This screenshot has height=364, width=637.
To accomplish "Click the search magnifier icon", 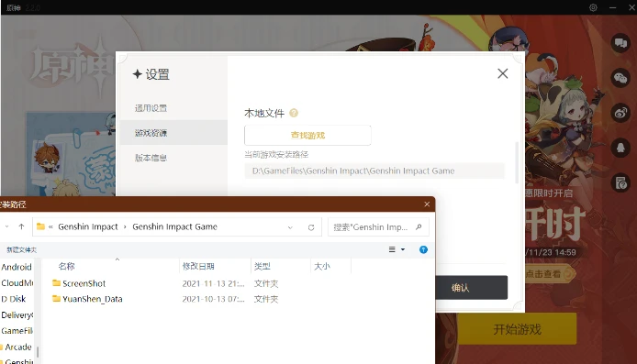I will (x=419, y=227).
